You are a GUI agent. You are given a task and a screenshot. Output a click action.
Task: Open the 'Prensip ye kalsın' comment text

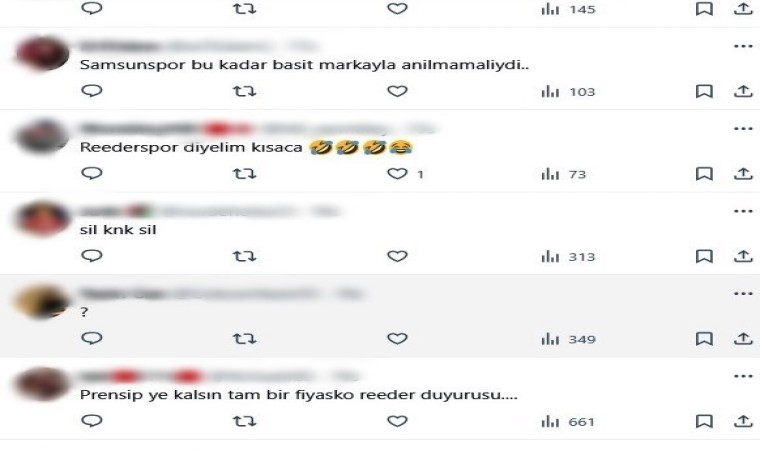[x=299, y=395]
